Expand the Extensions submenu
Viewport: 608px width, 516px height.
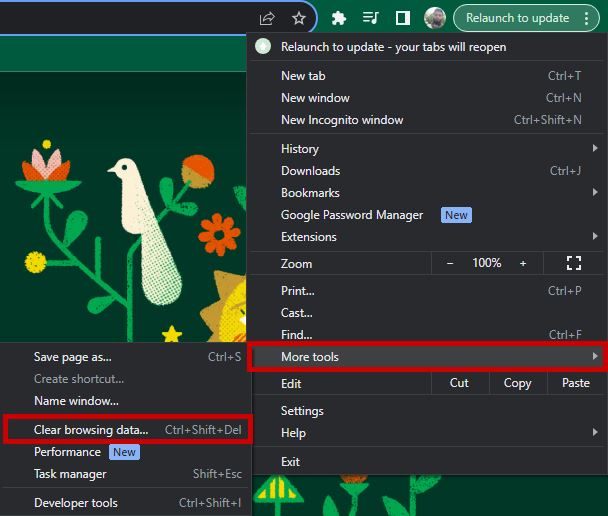tap(427, 236)
